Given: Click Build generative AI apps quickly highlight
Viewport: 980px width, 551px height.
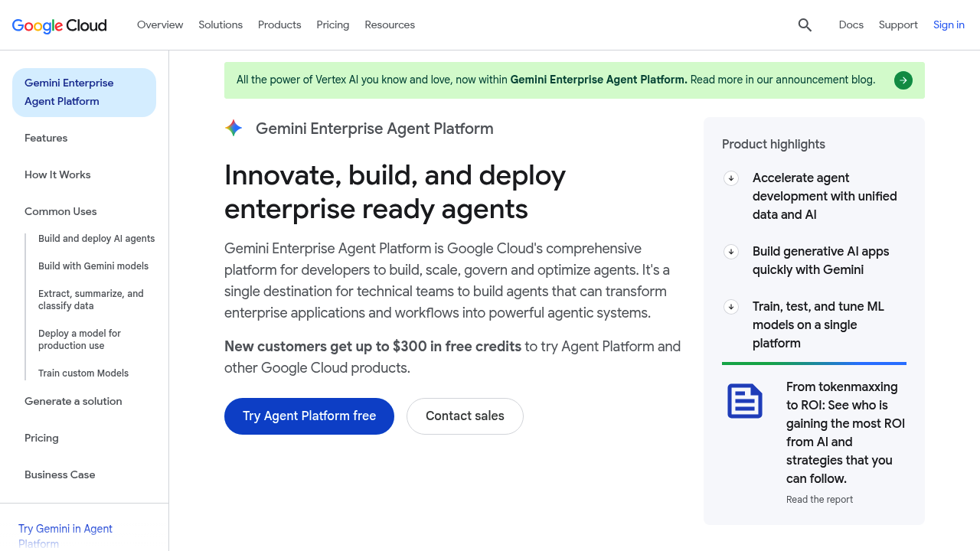Looking at the screenshot, I should tap(821, 261).
